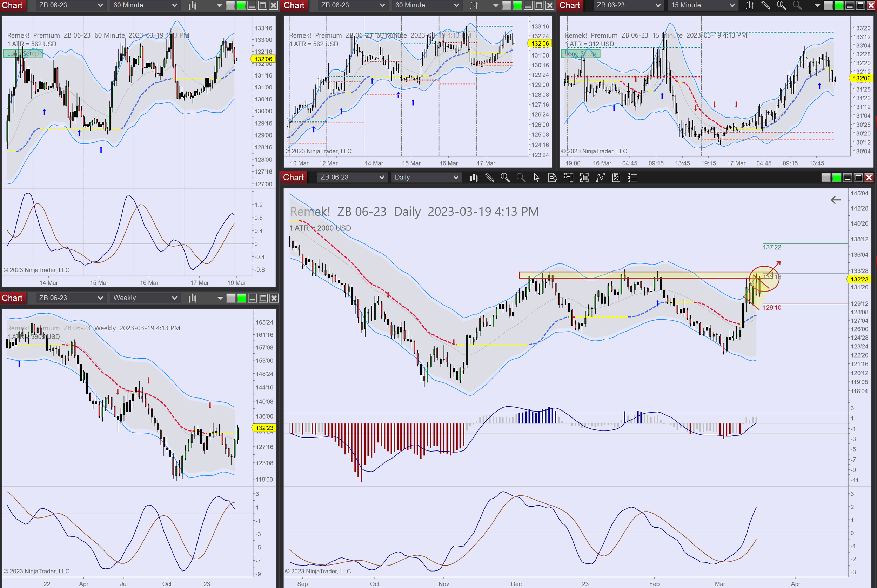The image size is (877, 588).
Task: Click the Chart tab of Daily window
Action: tap(293, 178)
